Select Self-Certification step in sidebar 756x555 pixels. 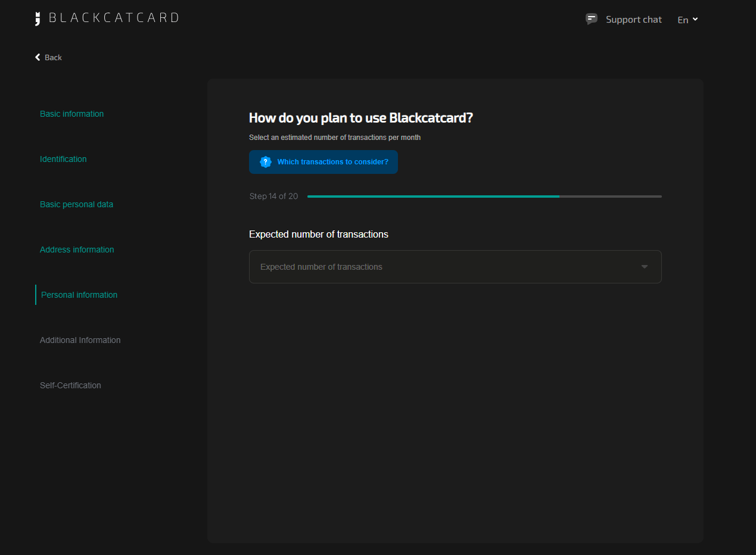70,385
